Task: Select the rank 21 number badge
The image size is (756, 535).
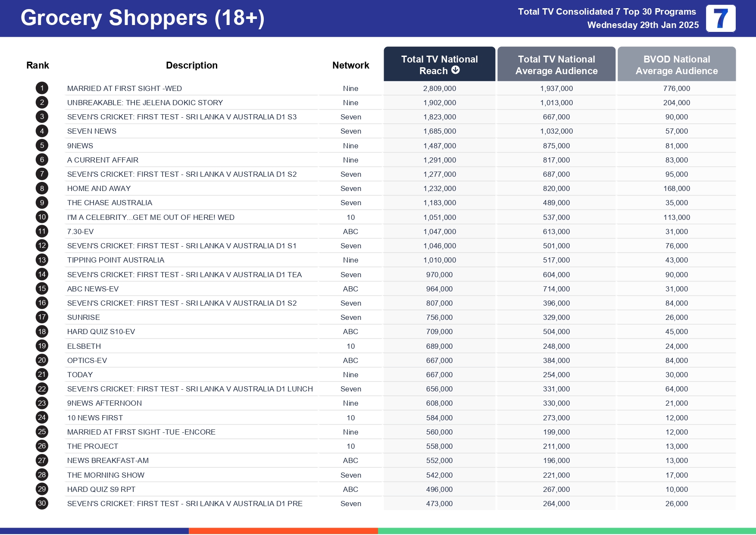Action: coord(42,375)
